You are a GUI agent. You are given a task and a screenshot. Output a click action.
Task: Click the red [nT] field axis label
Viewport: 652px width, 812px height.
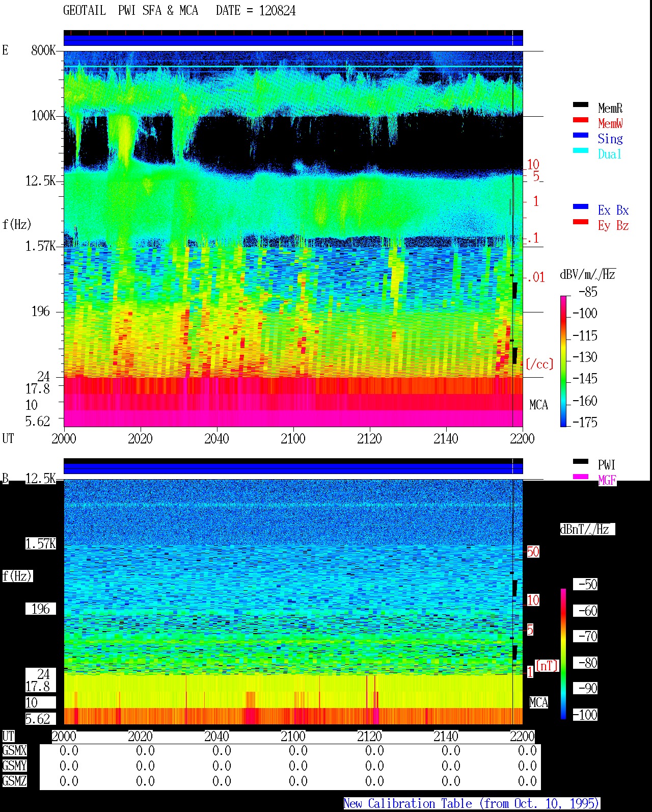click(x=547, y=665)
